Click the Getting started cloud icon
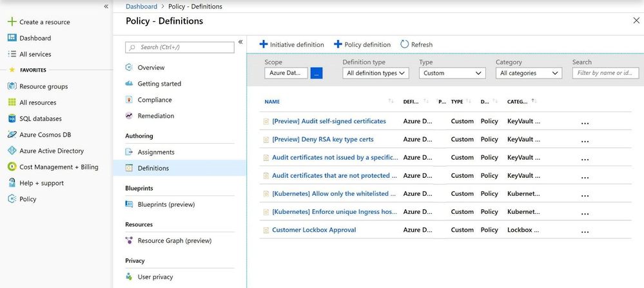Viewport: 644px width, 288px height. (129, 83)
